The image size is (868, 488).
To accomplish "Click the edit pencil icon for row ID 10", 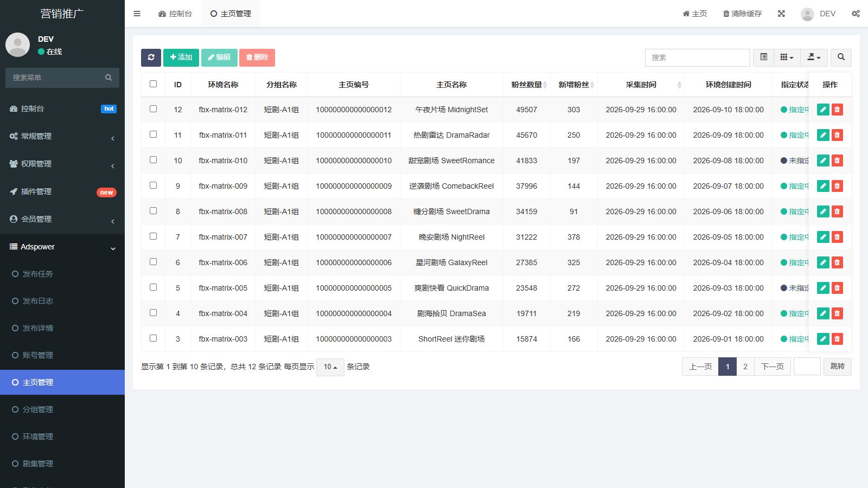I will coord(823,160).
